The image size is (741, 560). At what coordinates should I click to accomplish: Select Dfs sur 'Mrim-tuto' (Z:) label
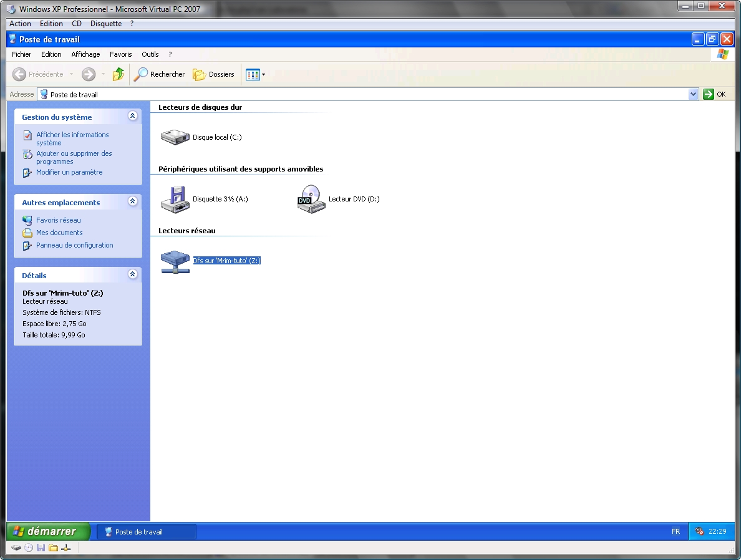[227, 261]
